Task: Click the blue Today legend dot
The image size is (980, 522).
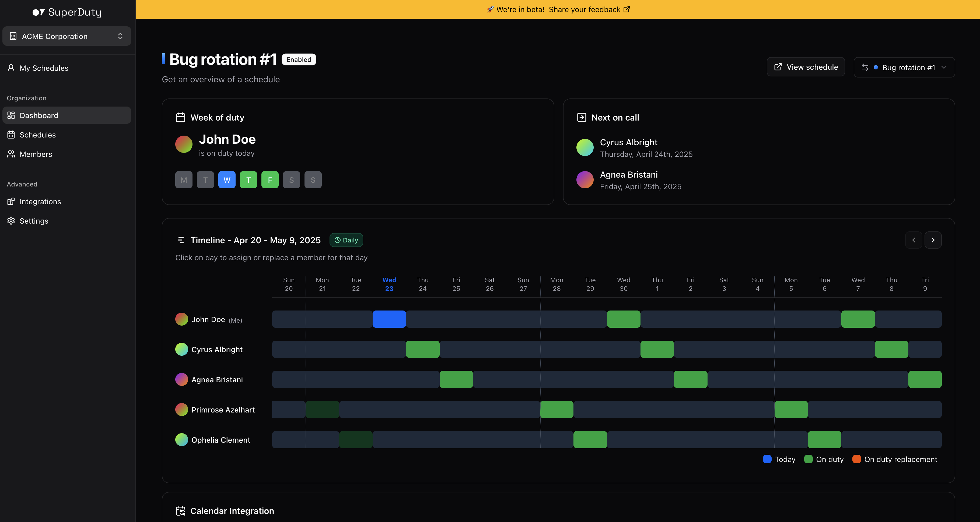Action: (767, 459)
